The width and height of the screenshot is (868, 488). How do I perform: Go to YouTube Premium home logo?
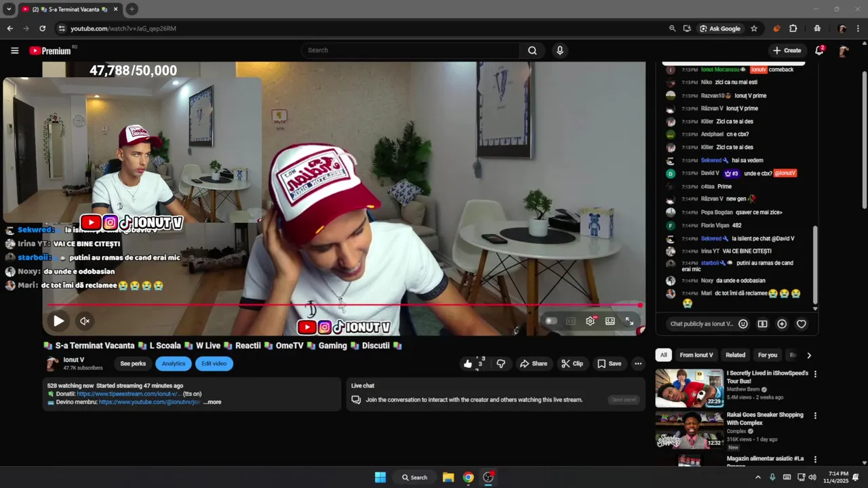pyautogui.click(x=50, y=51)
